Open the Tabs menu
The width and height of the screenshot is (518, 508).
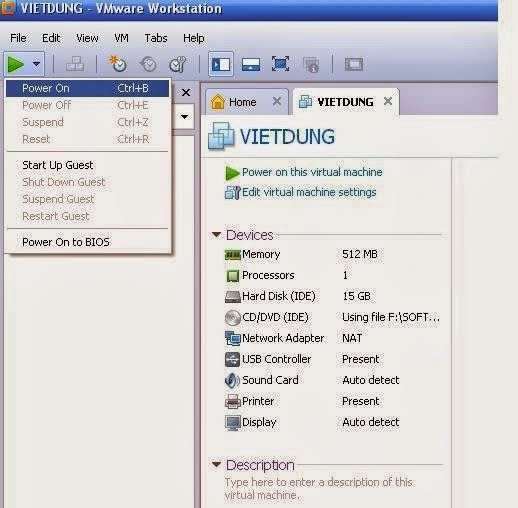pos(156,38)
